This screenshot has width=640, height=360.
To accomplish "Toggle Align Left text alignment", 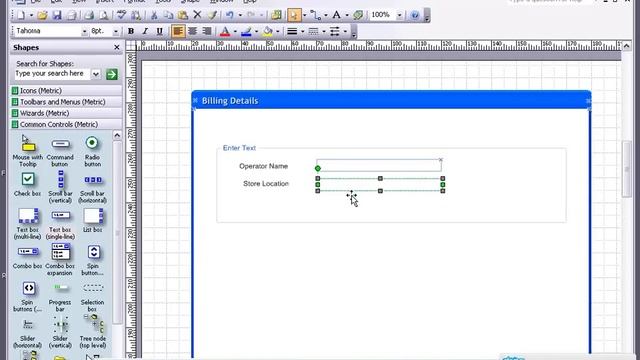I will pyautogui.click(x=178, y=31).
